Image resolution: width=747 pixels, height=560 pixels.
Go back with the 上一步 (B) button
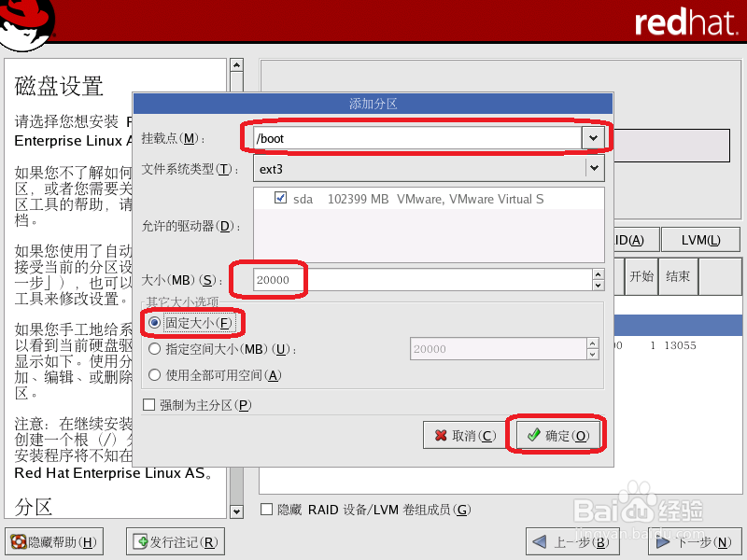[572, 542]
